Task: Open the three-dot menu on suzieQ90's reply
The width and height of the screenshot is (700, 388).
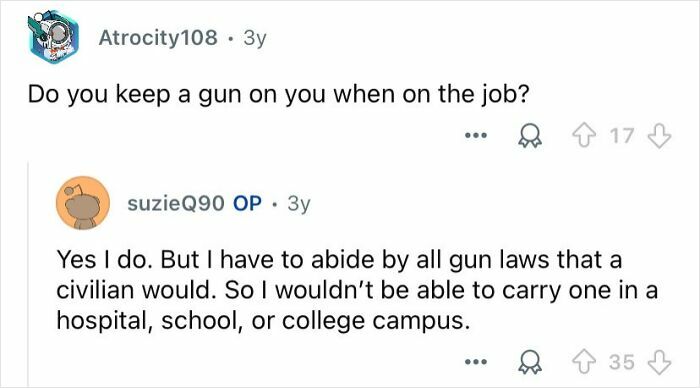Action: point(475,361)
